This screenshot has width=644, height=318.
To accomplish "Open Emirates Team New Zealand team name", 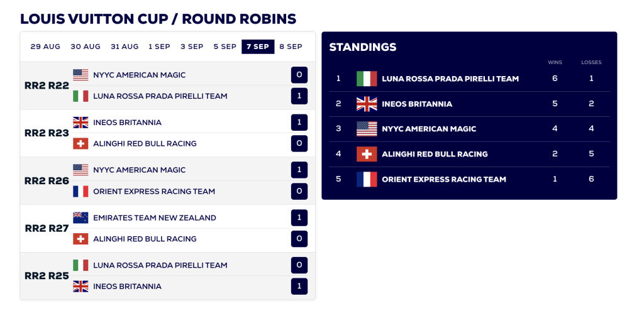I will (x=155, y=218).
